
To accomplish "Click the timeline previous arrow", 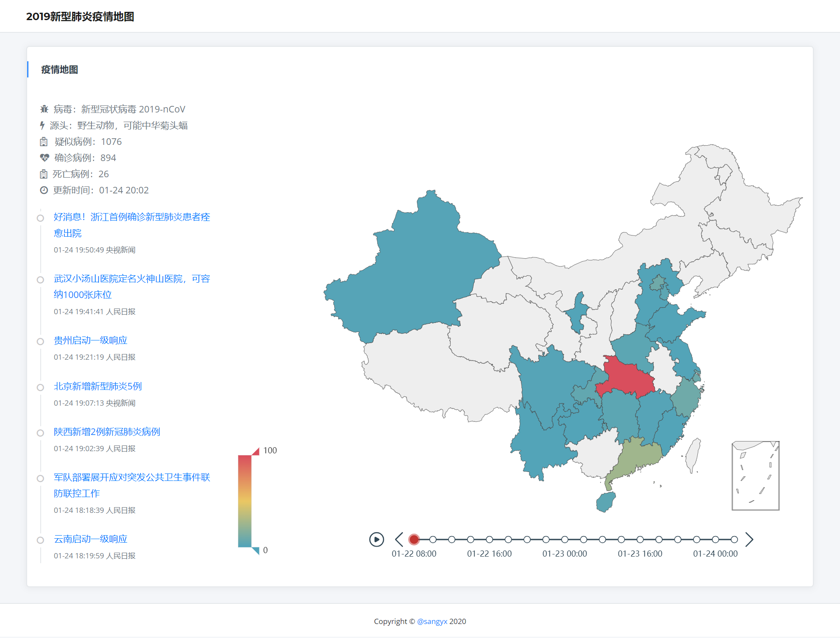I will click(399, 540).
